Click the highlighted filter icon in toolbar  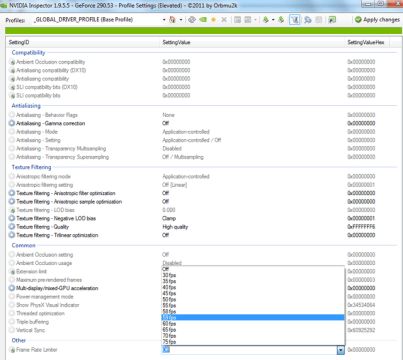point(294,20)
